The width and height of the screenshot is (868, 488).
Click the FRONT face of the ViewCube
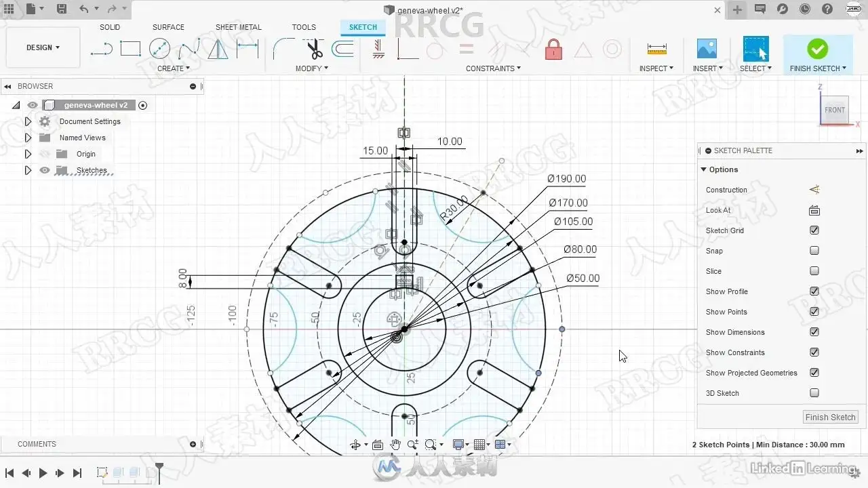click(x=835, y=110)
